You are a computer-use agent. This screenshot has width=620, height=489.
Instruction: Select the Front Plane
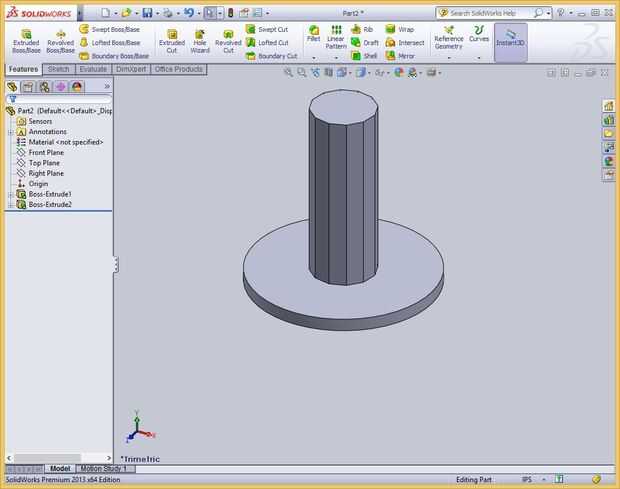coord(40,153)
